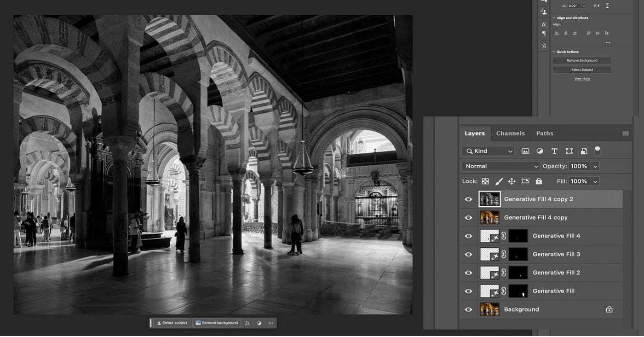Viewport: 644px width, 337px height.
Task: Click the Background layer lock icon
Action: pyautogui.click(x=609, y=309)
